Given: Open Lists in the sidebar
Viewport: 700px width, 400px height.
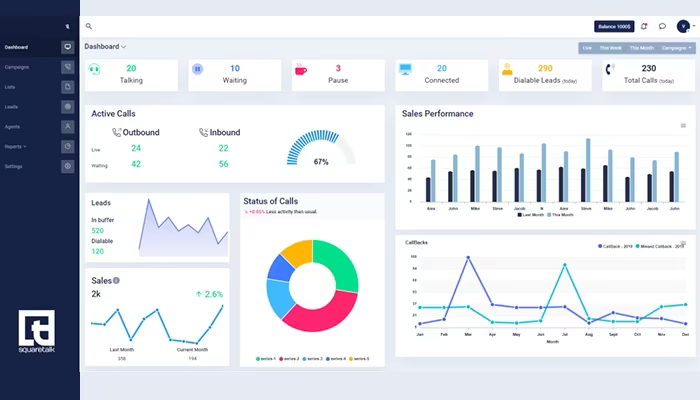Looking at the screenshot, I should (10, 87).
